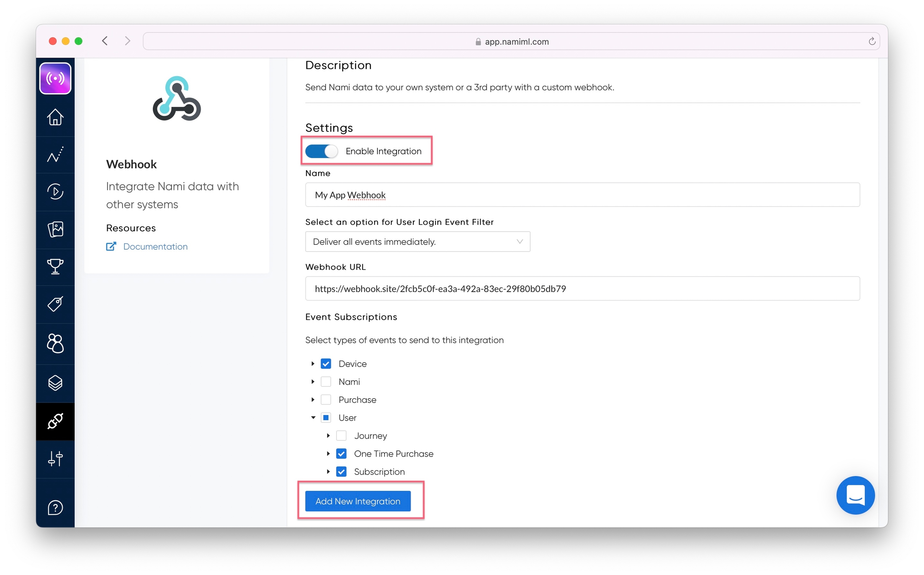Click the Add New Integration button
The width and height of the screenshot is (924, 575).
pos(358,501)
